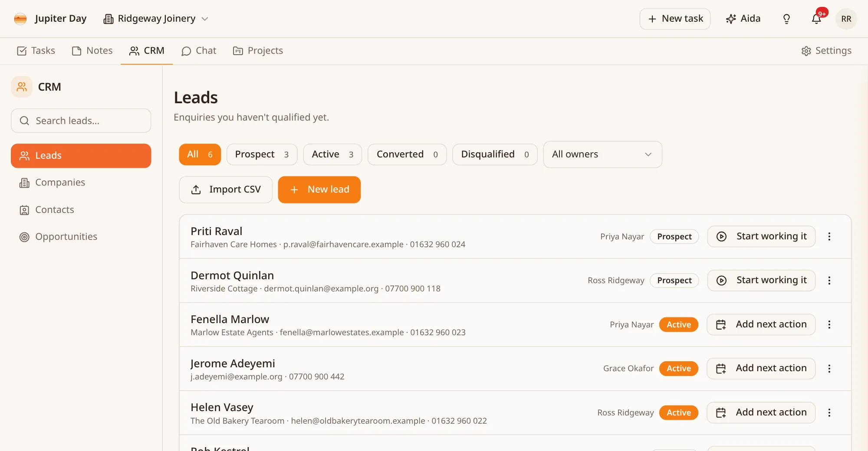Open more options for Fenella Marlow

829,324
